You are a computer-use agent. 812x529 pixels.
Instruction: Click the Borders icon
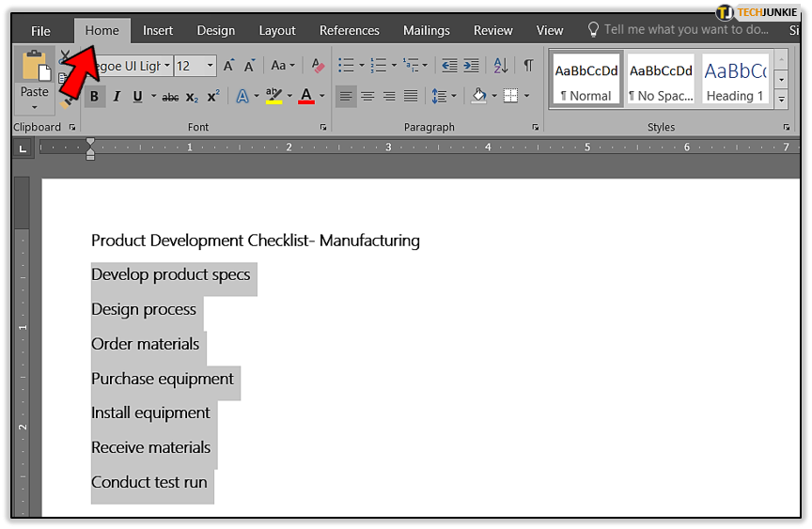click(x=510, y=96)
